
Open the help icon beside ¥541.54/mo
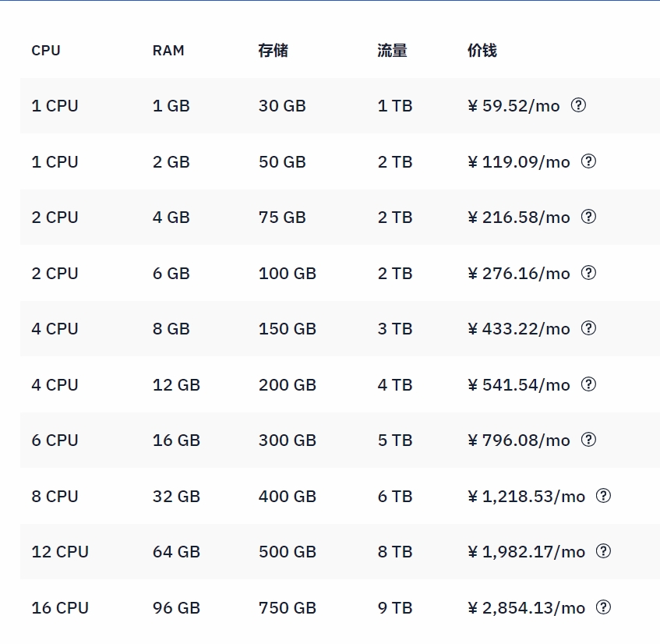tap(589, 384)
